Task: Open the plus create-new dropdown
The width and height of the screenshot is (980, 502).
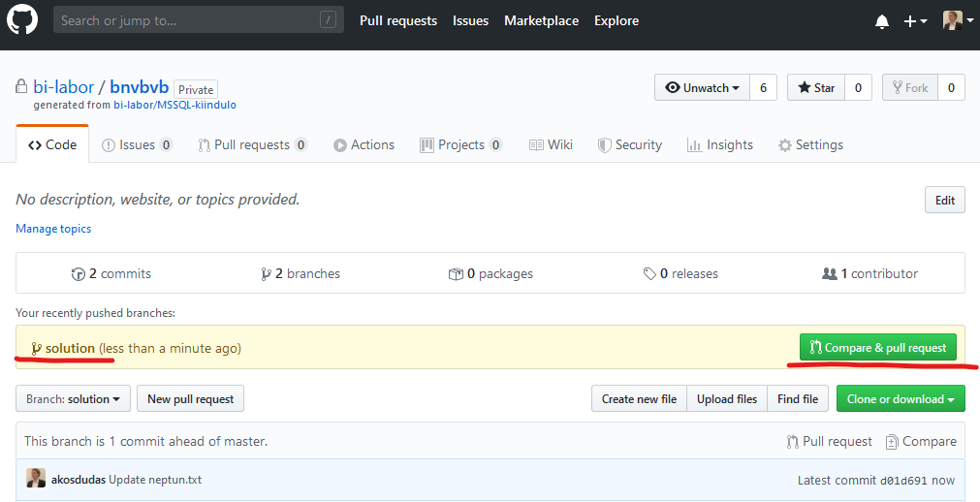Action: pos(915,21)
